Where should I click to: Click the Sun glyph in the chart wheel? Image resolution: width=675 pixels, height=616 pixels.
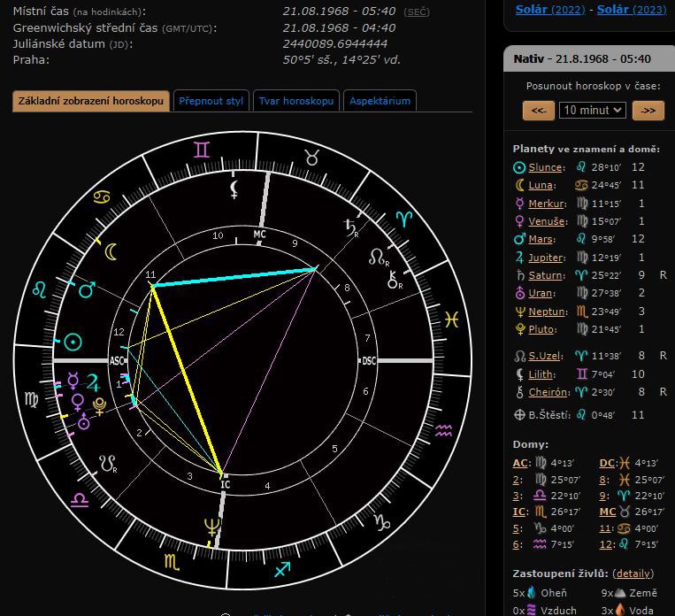(x=73, y=343)
